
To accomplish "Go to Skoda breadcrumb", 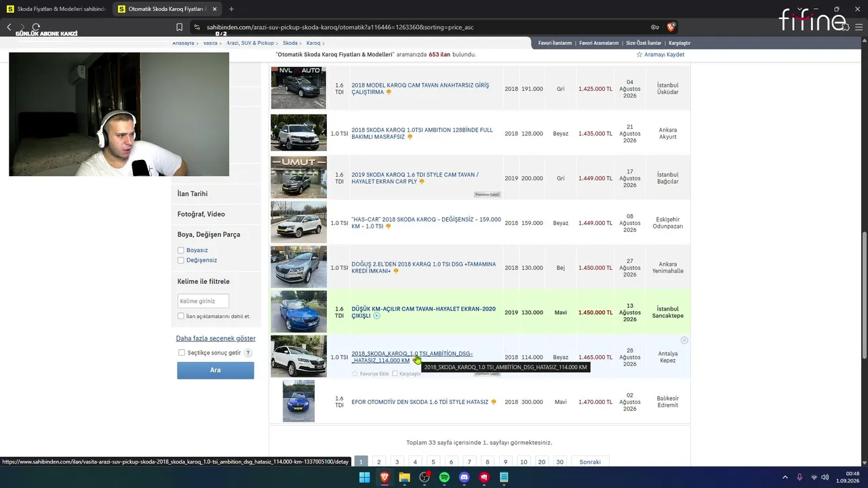I will click(x=290, y=43).
